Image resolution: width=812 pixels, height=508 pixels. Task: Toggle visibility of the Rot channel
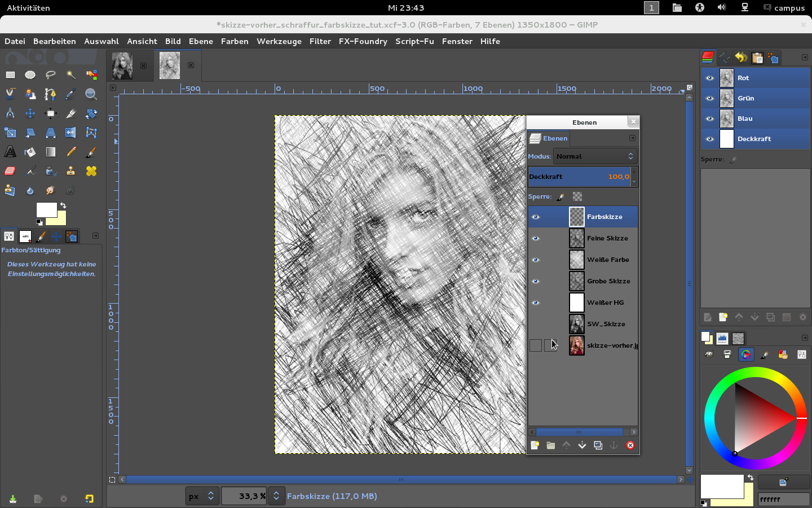pos(710,78)
